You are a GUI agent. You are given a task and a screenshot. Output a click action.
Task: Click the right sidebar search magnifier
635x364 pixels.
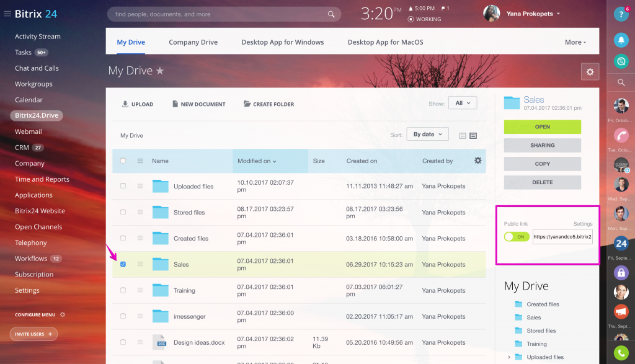click(621, 82)
